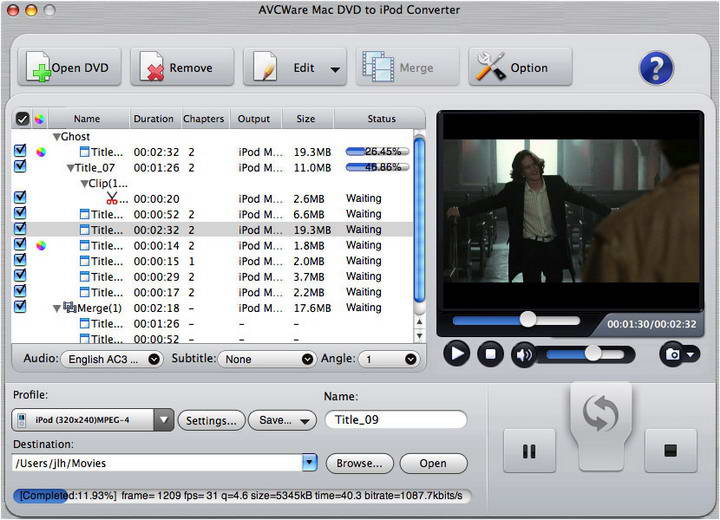Screen dimensions: 720x520
Task: Toggle the checkbox for the Merge(1) row
Action: click(x=20, y=306)
